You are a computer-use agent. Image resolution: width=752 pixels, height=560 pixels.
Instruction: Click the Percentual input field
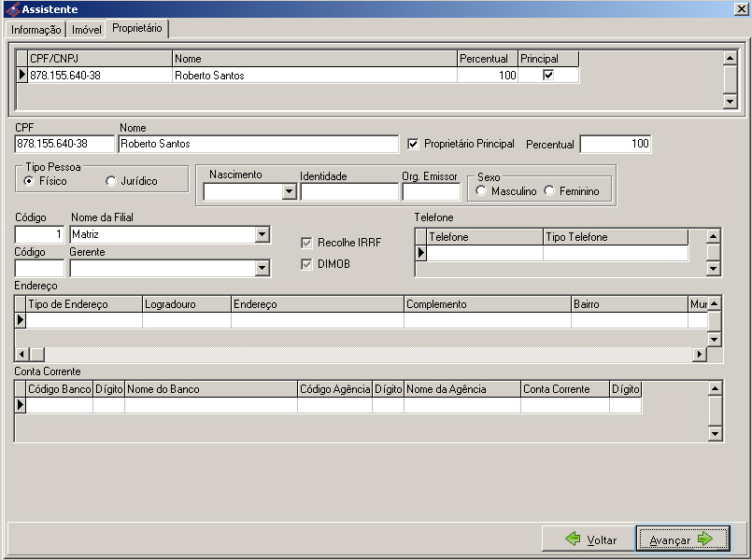tap(616, 145)
